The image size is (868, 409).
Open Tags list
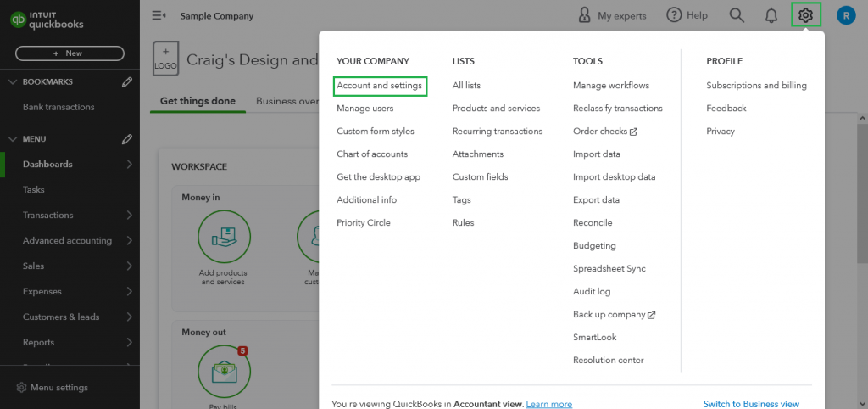pyautogui.click(x=462, y=200)
